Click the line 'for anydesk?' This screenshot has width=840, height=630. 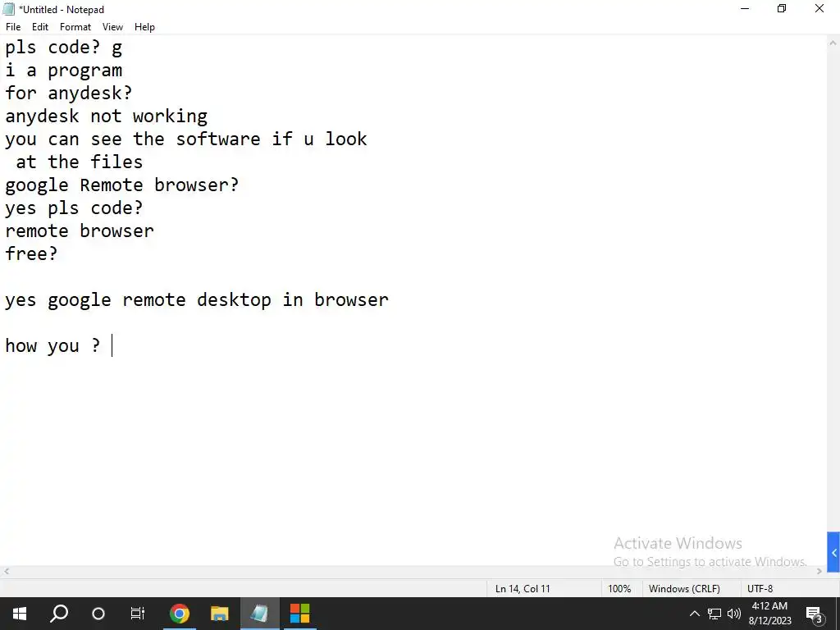click(x=69, y=93)
